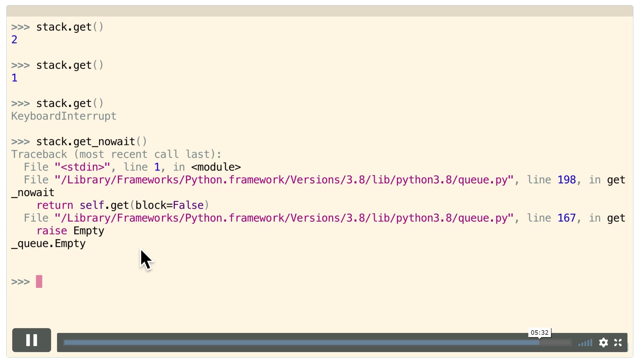Adjust volume using the signal bars
Image resolution: width=640 pixels, height=364 pixels.
pos(585,343)
